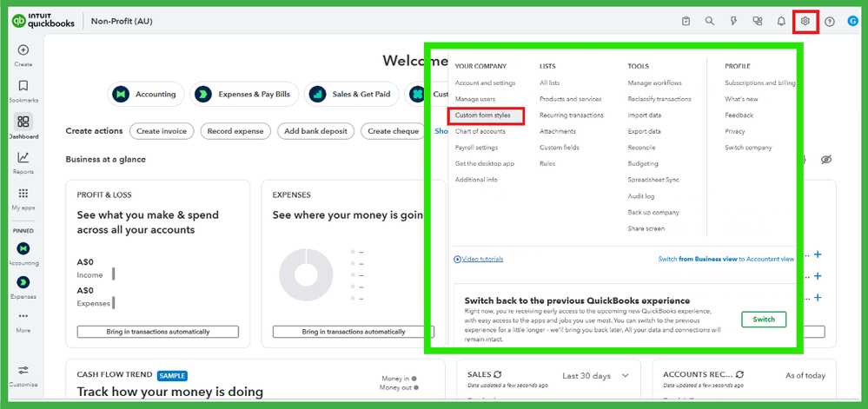Click Create invoice action
Image resolution: width=868 pixels, height=409 pixels.
click(162, 131)
